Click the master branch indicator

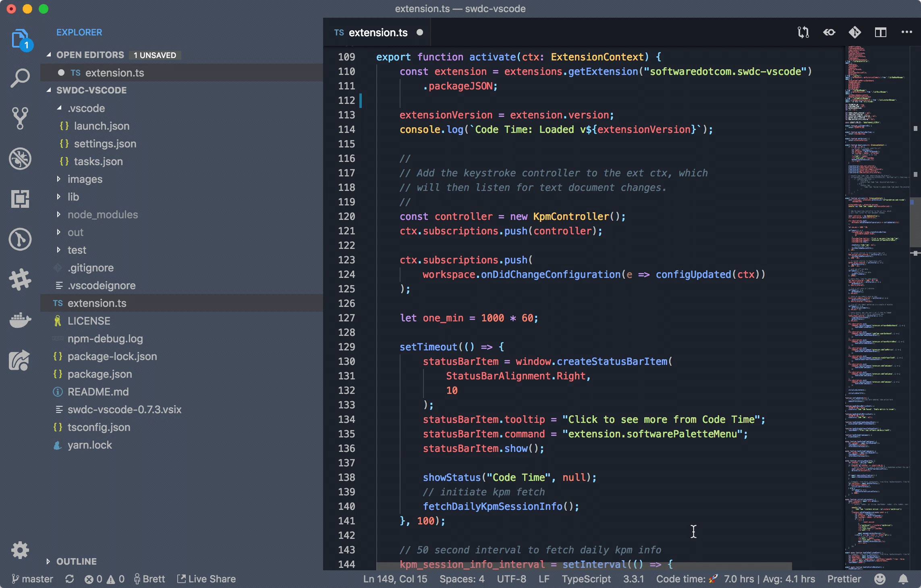34,579
